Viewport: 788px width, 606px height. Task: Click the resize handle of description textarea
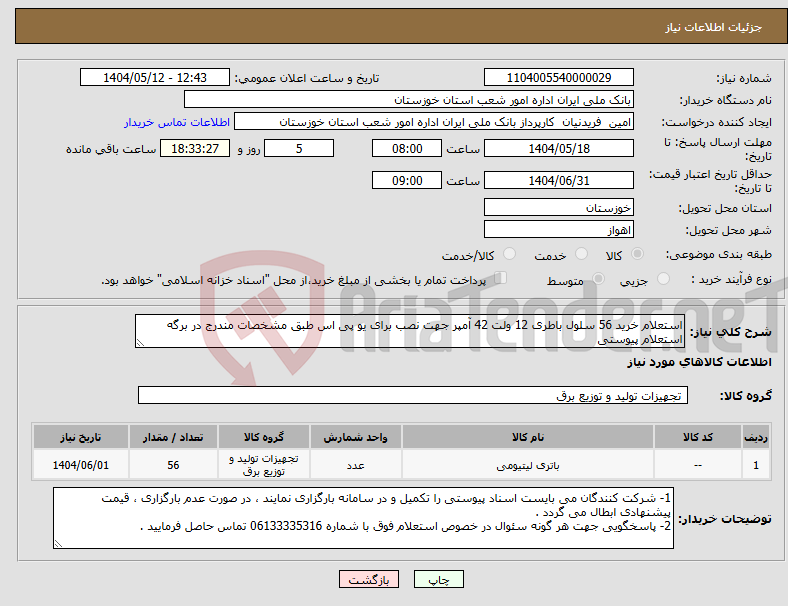pyautogui.click(x=140, y=343)
